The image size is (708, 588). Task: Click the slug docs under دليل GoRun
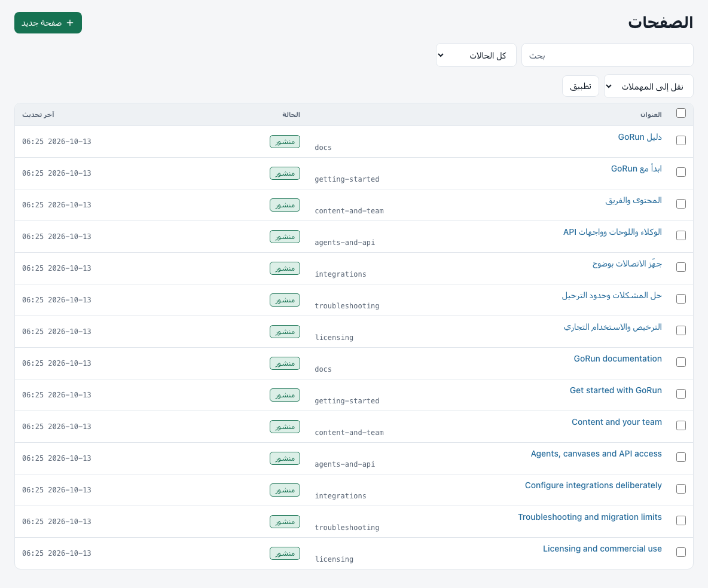[x=323, y=148]
